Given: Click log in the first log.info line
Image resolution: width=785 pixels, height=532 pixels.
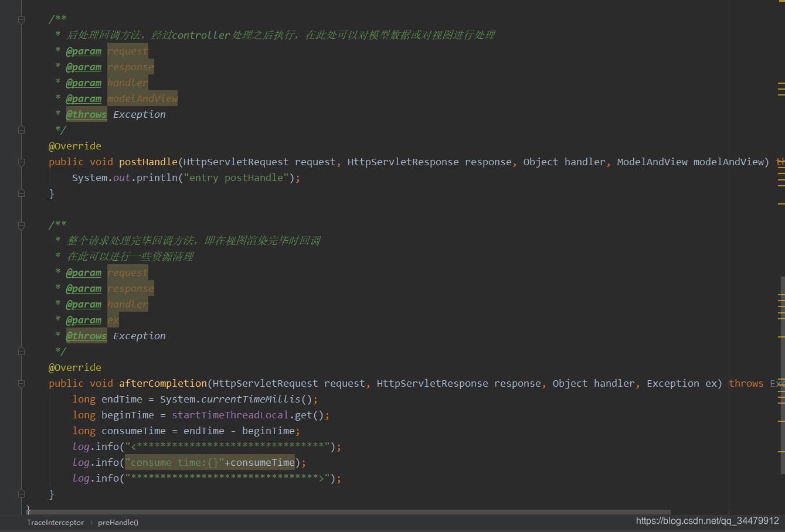Looking at the screenshot, I should [x=81, y=446].
